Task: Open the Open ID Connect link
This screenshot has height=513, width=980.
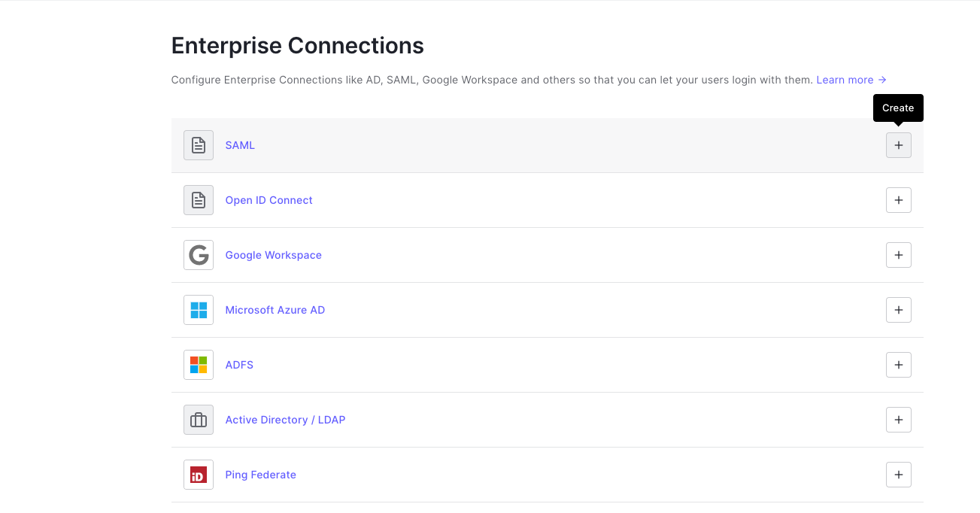Action: point(269,199)
